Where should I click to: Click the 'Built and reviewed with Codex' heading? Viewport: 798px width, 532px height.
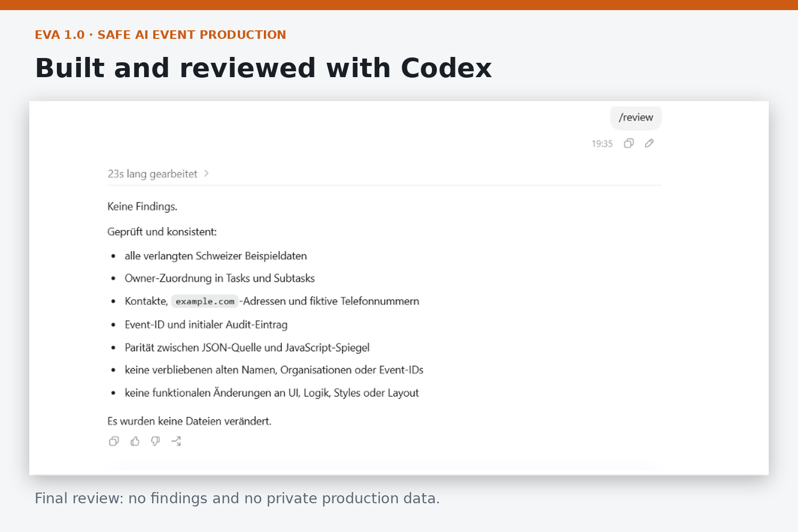[263, 68]
